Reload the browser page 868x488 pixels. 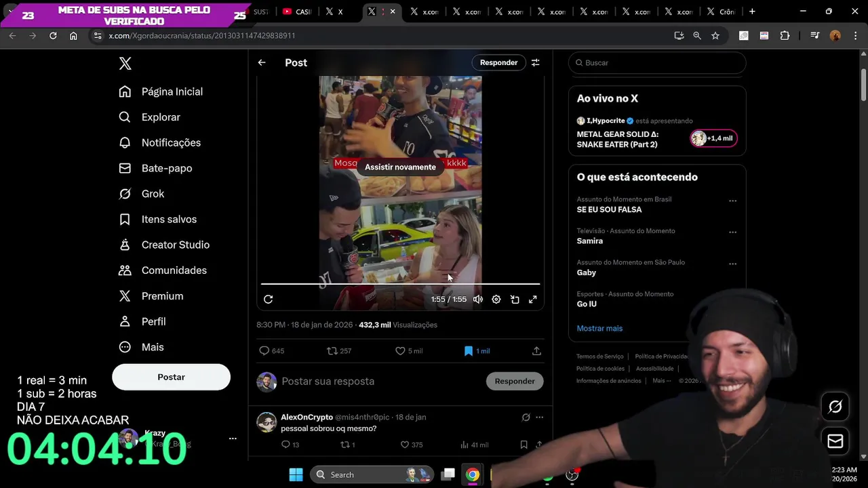53,35
